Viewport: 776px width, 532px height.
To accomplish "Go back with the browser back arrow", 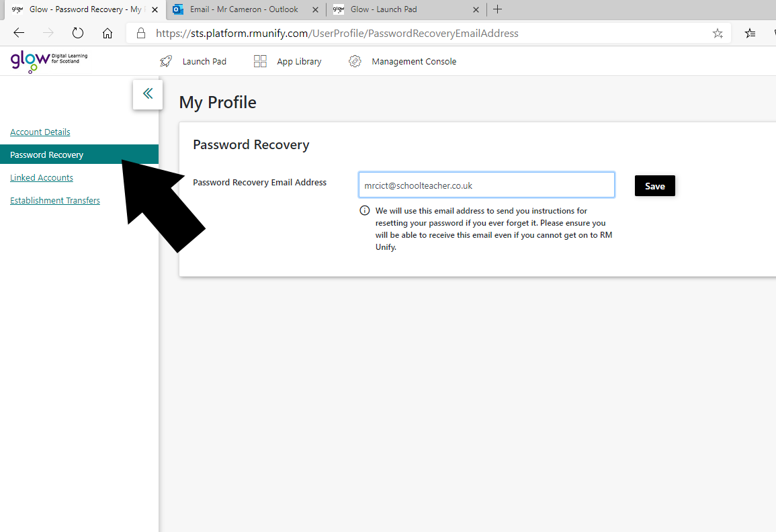I will coord(19,33).
